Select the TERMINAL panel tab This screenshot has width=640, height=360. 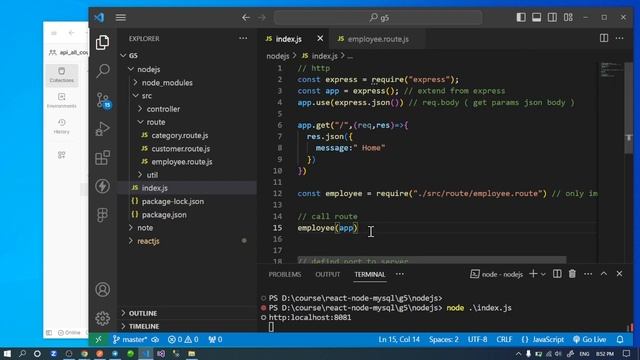click(370, 274)
